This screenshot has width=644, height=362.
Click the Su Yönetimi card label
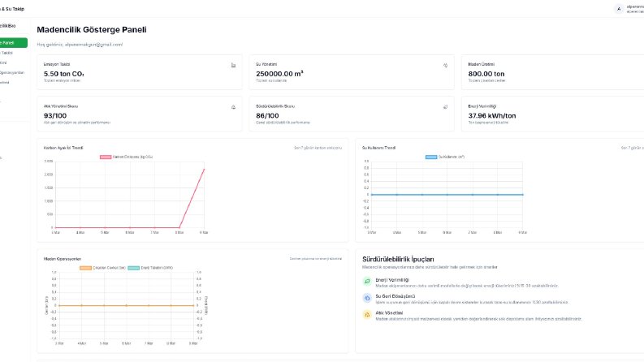coord(266,64)
